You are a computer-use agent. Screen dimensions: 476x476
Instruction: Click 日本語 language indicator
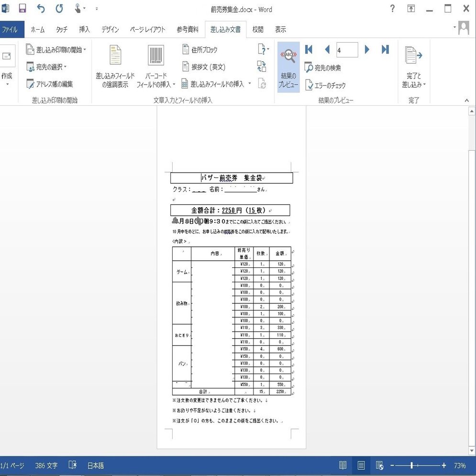pos(95,465)
